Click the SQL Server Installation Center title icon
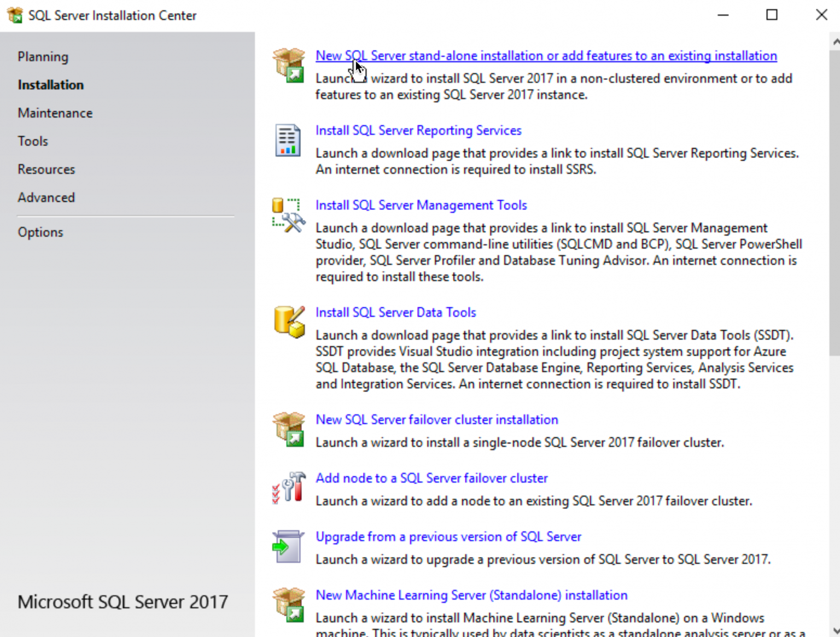 pyautogui.click(x=15, y=15)
